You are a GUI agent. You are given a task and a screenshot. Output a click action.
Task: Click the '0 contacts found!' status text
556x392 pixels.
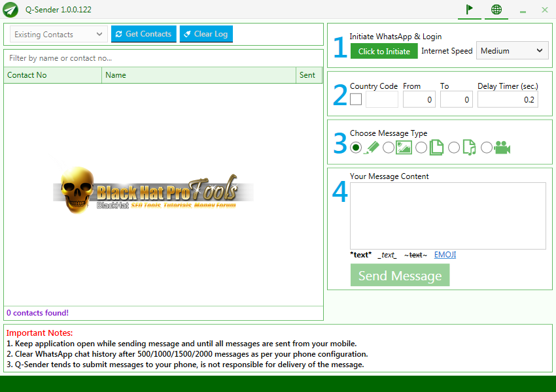37,313
